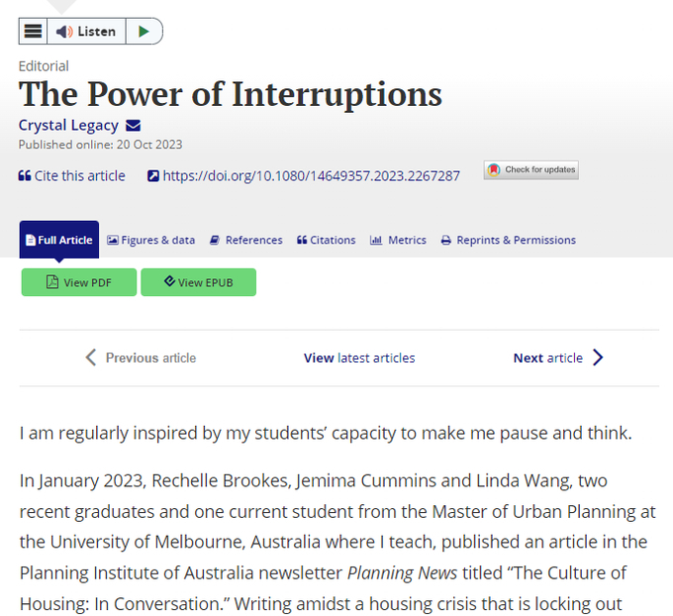Image resolution: width=673 pixels, height=616 pixels.
Task: Click the email envelope icon beside author
Action: (133, 126)
